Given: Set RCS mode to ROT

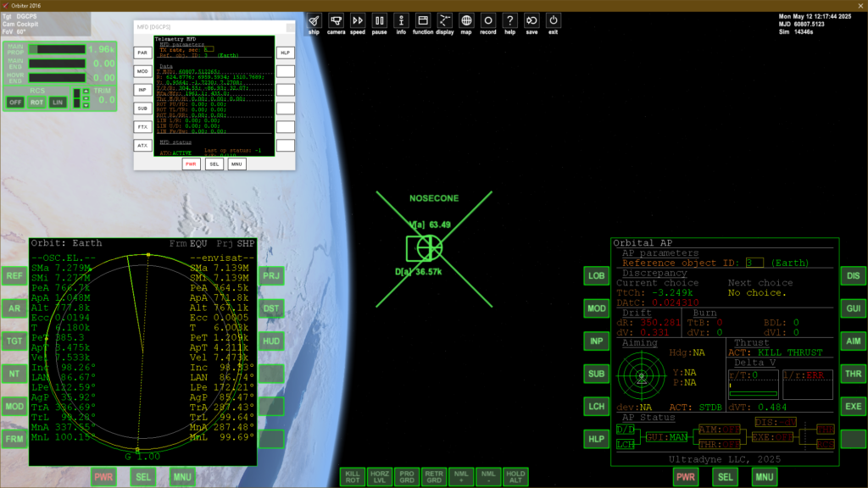Looking at the screenshot, I should pyautogui.click(x=36, y=103).
